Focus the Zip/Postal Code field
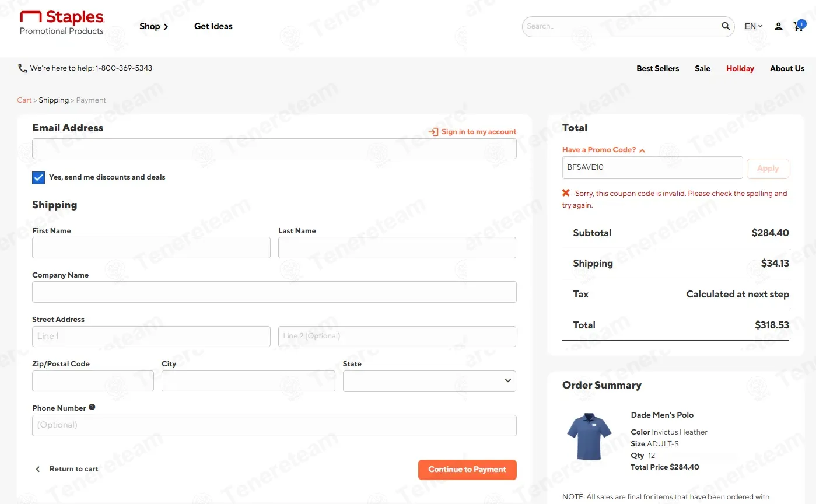Image resolution: width=816 pixels, height=504 pixels. 93,381
